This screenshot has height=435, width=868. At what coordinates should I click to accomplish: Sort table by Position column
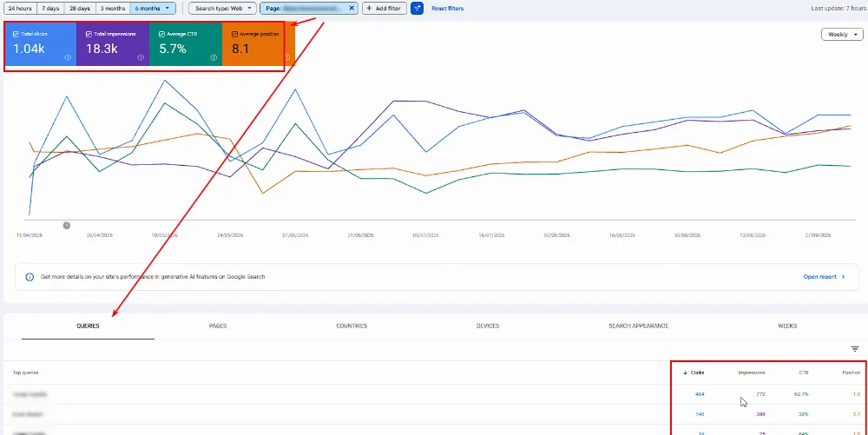coord(852,372)
